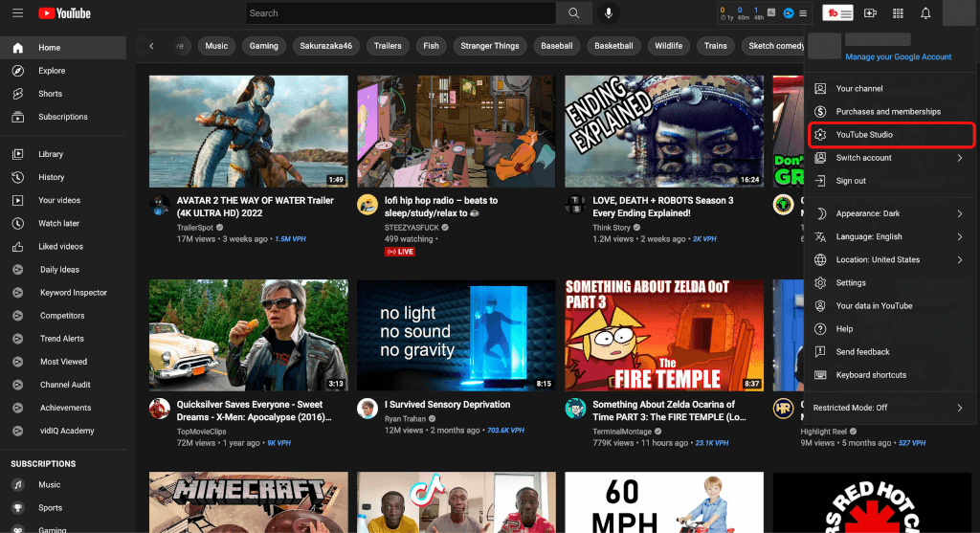The height and width of the screenshot is (533, 980).
Task: Click the Create video camera icon
Action: coord(870,13)
